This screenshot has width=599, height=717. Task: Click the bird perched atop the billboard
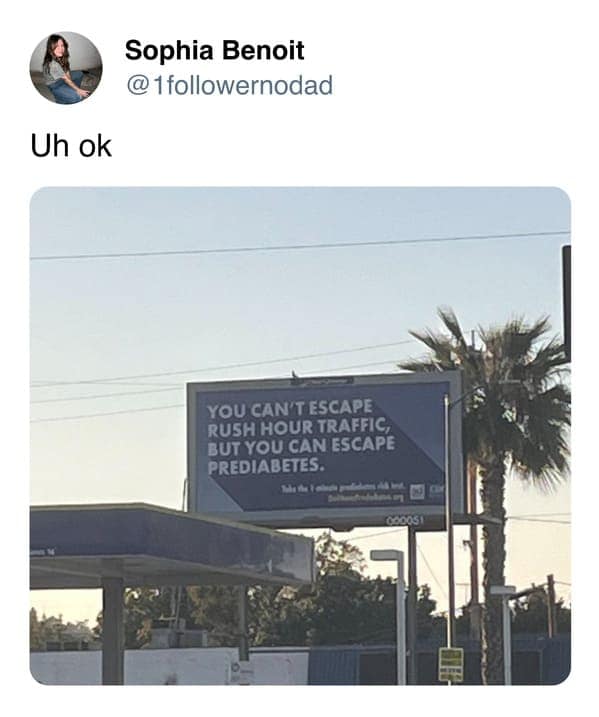pyautogui.click(x=296, y=375)
